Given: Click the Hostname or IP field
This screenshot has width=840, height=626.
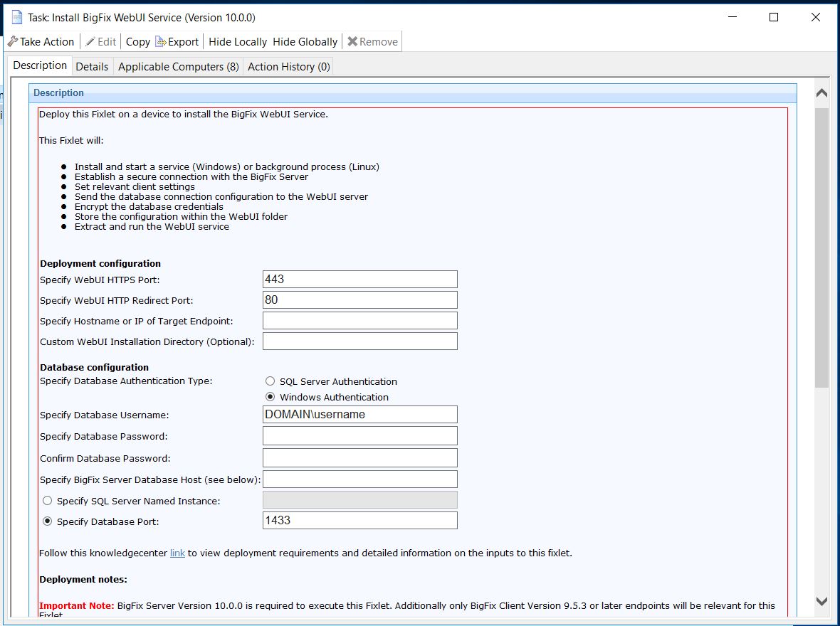Looking at the screenshot, I should pyautogui.click(x=359, y=320).
